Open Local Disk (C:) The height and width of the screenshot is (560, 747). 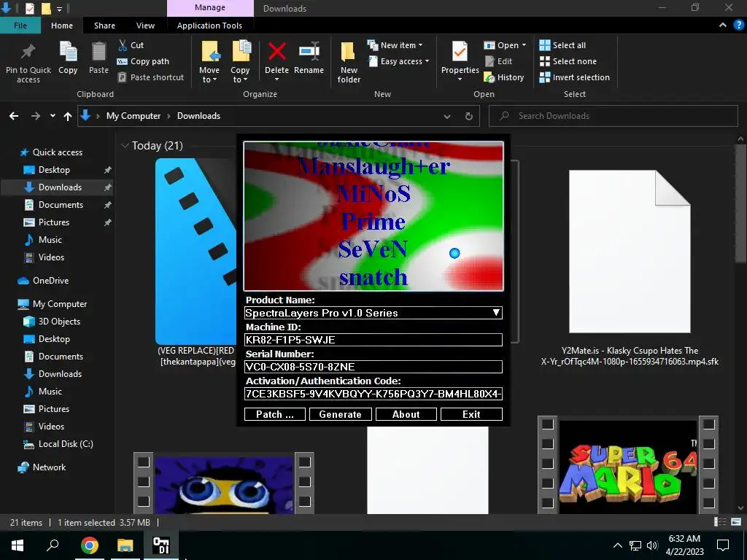click(x=65, y=444)
